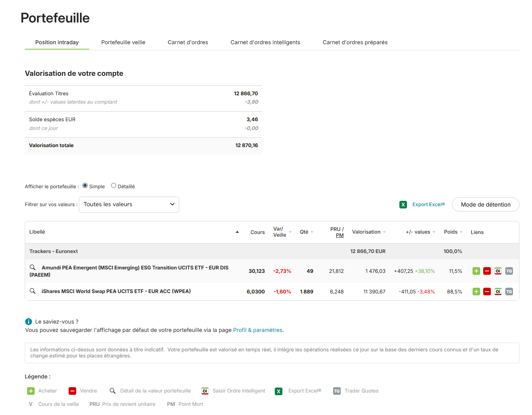Screen dimensions: 532x415
Task: Open Trader Quotes for the WPEA row
Action: pyautogui.click(x=509, y=292)
